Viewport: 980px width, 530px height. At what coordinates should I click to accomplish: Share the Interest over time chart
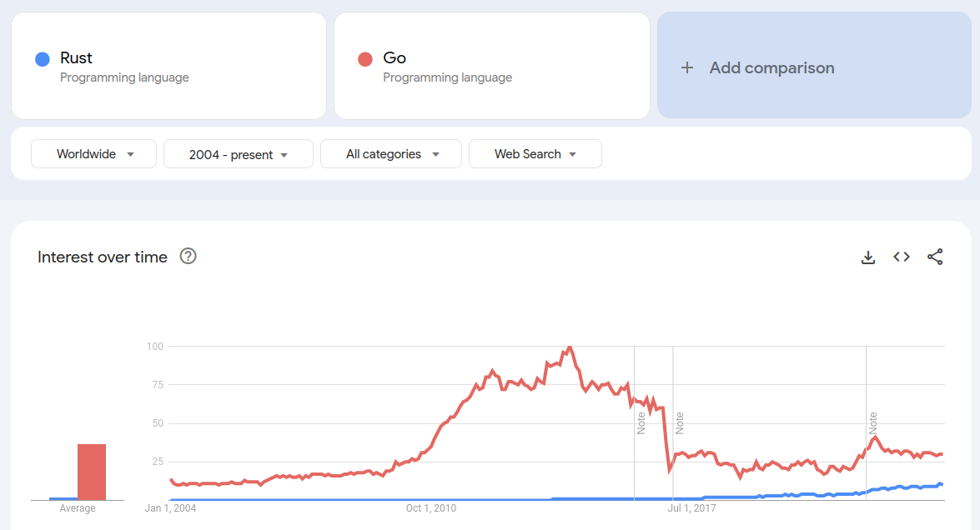(x=935, y=257)
